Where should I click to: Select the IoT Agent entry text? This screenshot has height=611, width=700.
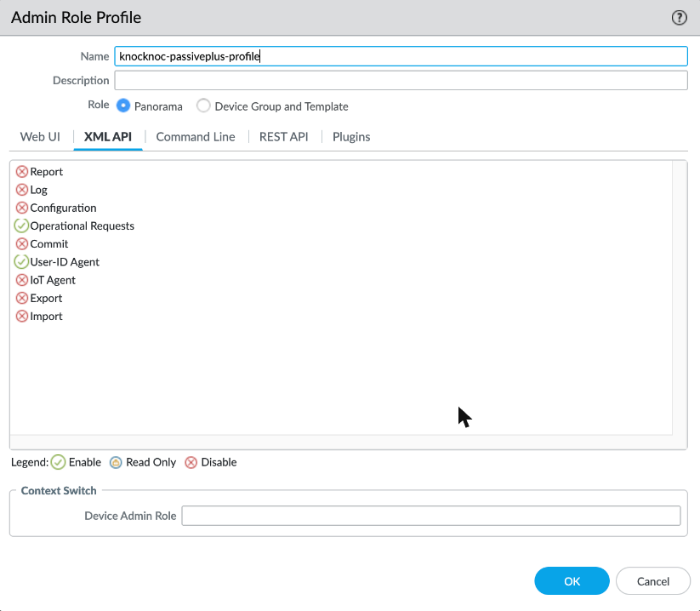[x=53, y=280]
